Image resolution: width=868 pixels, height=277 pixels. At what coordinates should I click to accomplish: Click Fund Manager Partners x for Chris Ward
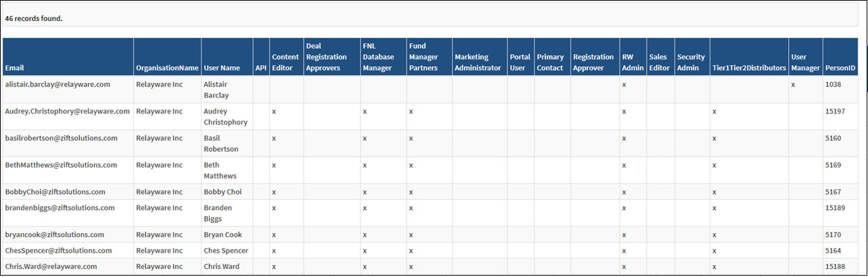[x=411, y=268]
